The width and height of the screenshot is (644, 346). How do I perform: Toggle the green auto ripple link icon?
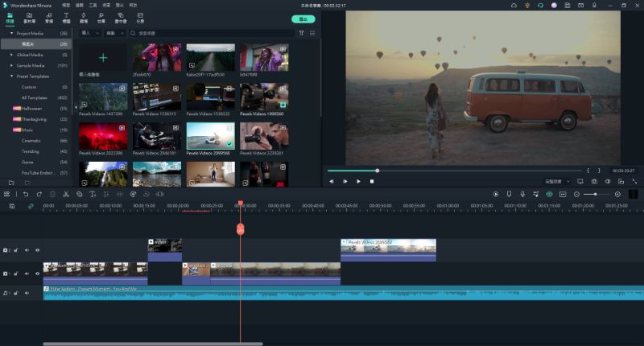(x=31, y=206)
